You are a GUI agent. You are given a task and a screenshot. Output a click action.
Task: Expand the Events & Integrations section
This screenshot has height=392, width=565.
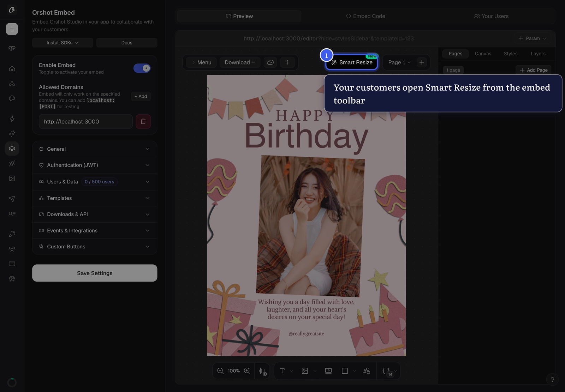(x=95, y=230)
